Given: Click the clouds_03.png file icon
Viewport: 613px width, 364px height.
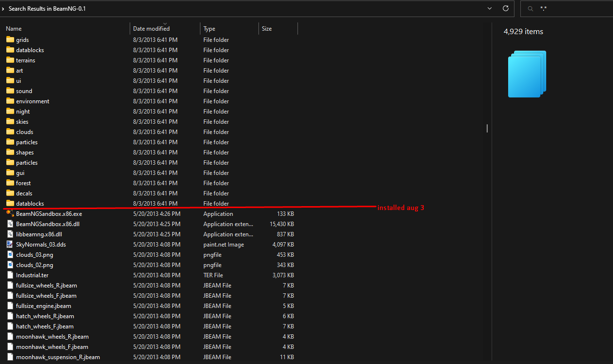Looking at the screenshot, I should (x=10, y=254).
